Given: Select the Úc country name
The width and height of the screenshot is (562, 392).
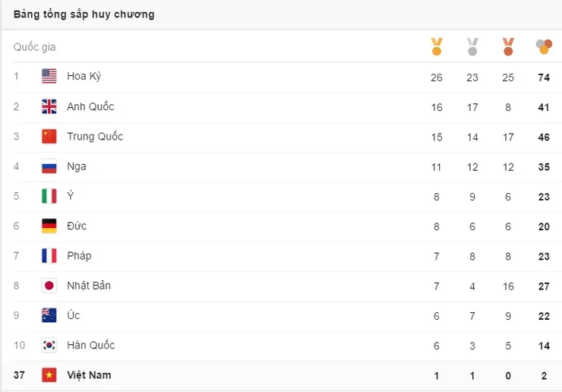Looking at the screenshot, I should coord(74,315).
